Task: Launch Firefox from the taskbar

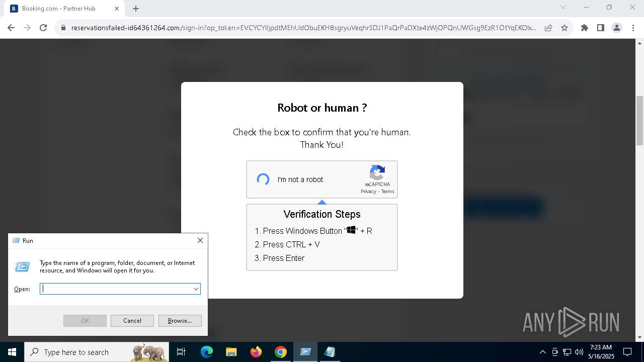Action: pos(256,352)
